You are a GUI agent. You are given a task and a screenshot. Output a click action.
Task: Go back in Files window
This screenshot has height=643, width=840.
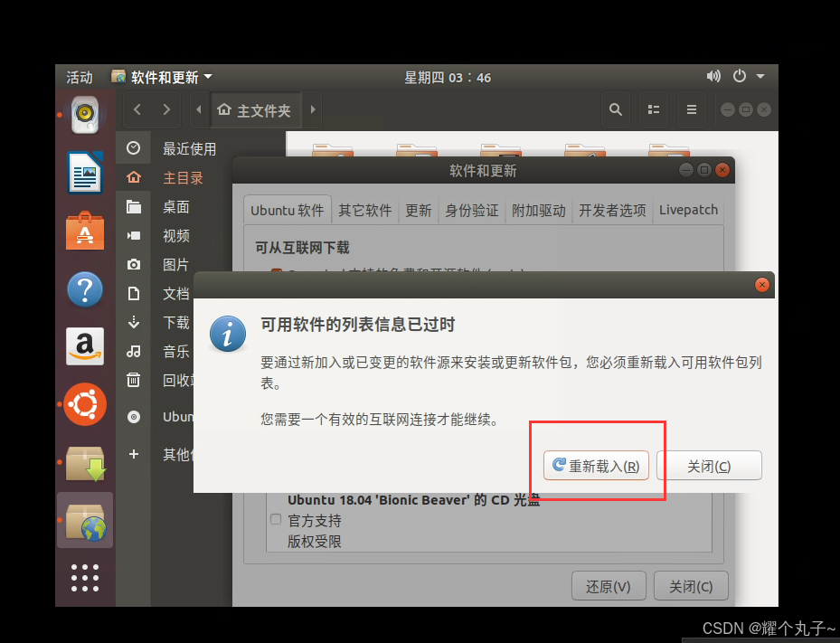point(137,109)
